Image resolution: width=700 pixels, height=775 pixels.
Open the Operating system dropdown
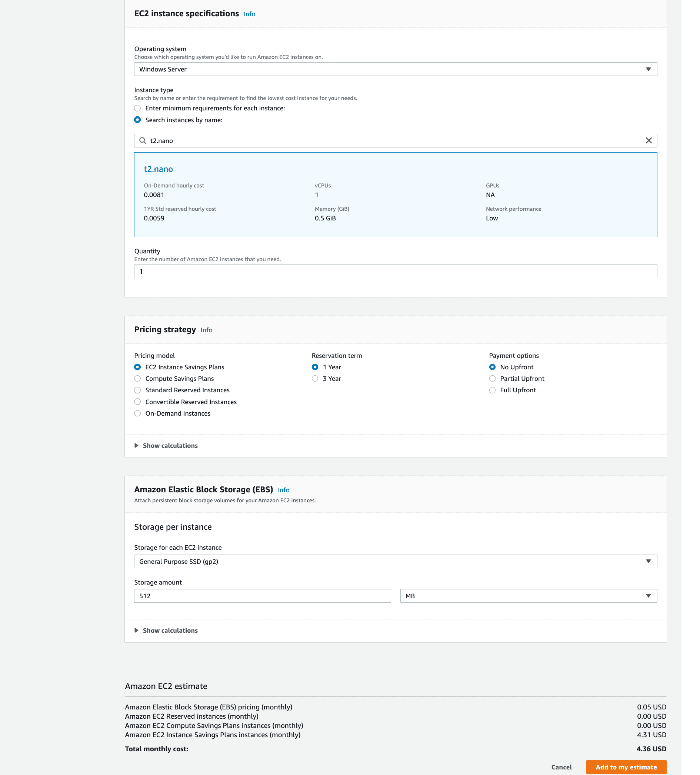396,69
